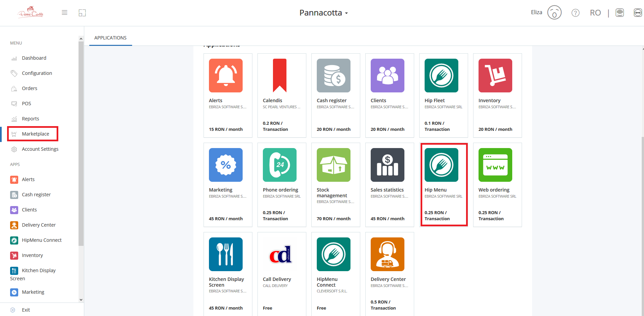The width and height of the screenshot is (644, 316).
Task: Click the 'CALL DELIVERY' vendor text
Action: click(275, 286)
